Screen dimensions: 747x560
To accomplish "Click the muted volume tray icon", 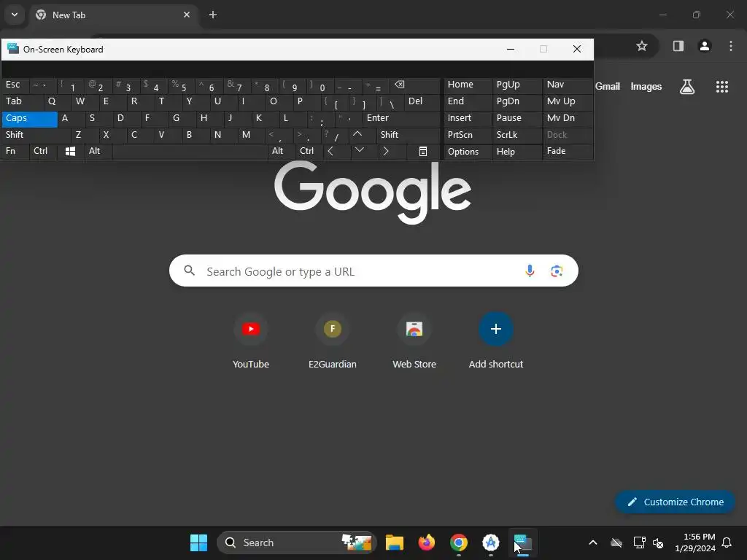I will click(x=658, y=542).
